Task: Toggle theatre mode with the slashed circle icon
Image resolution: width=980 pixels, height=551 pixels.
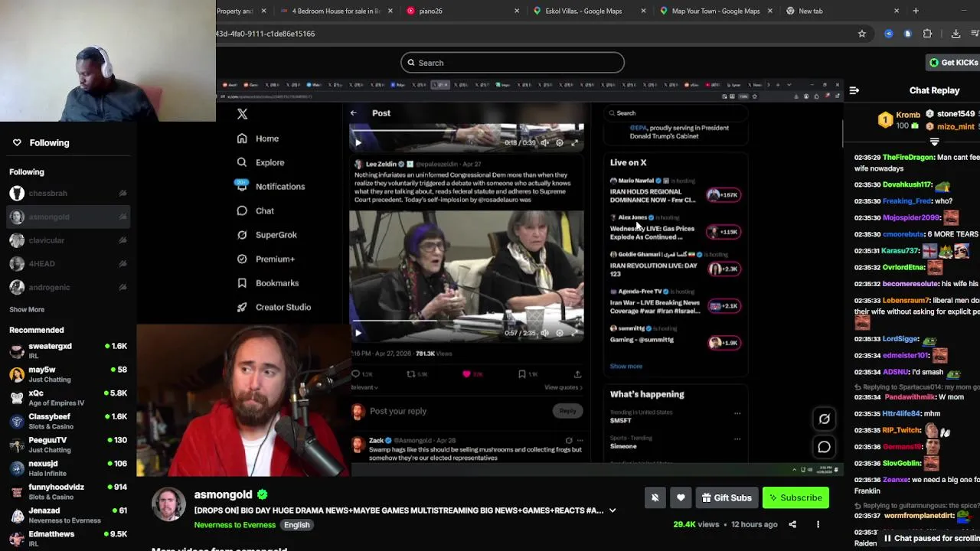Action: pyautogui.click(x=824, y=419)
